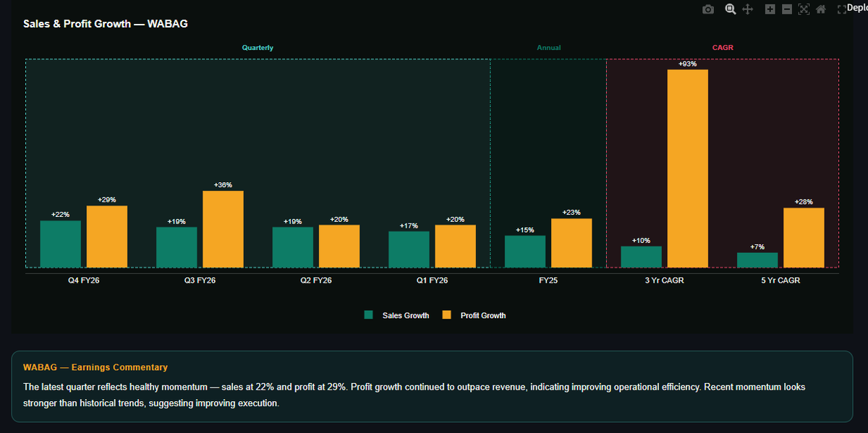
Task: Select the Zoom magnifier tool
Action: pyautogui.click(x=731, y=9)
